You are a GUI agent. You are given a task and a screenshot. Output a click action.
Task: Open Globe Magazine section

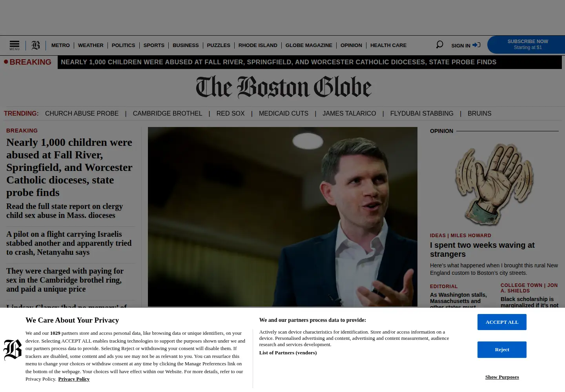[309, 45]
